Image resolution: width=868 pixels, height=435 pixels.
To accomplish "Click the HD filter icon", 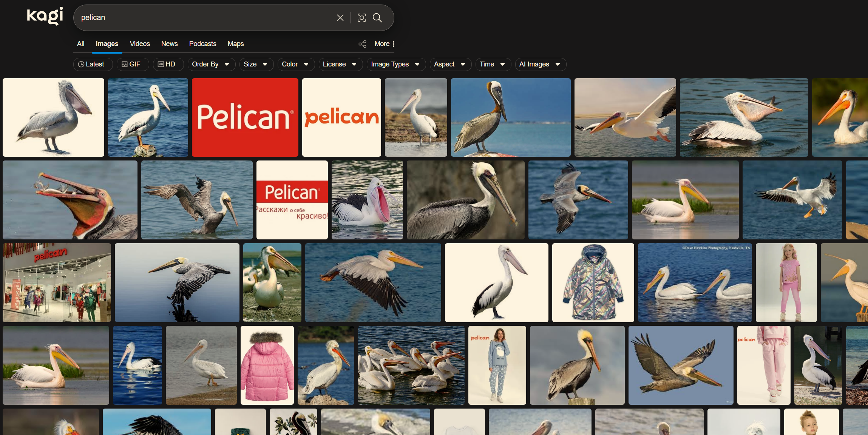I will tap(161, 64).
